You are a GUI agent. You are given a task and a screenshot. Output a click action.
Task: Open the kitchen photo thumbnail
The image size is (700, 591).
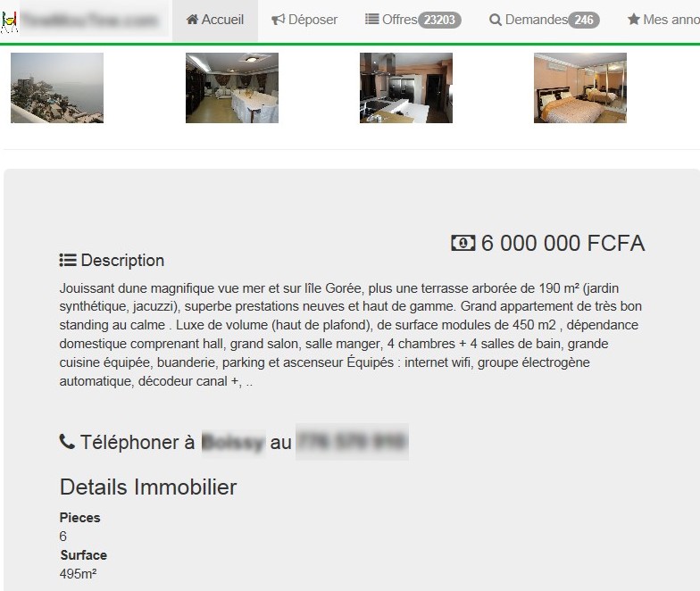tap(406, 87)
